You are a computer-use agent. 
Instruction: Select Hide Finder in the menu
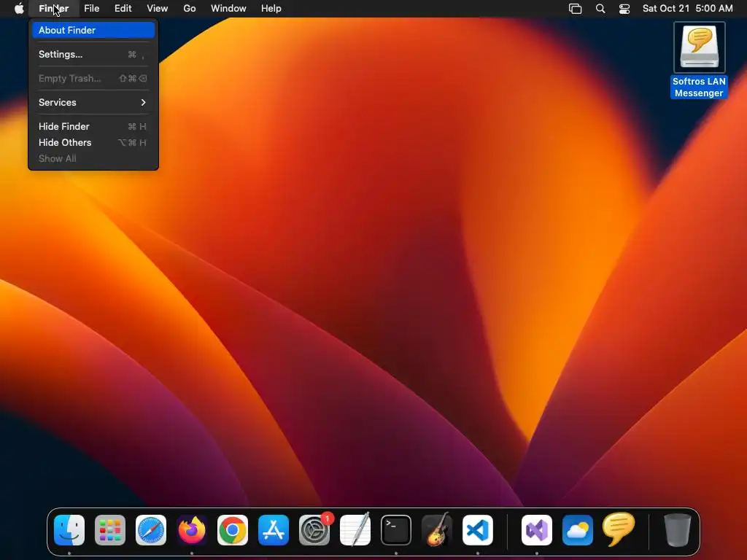[x=93, y=126]
